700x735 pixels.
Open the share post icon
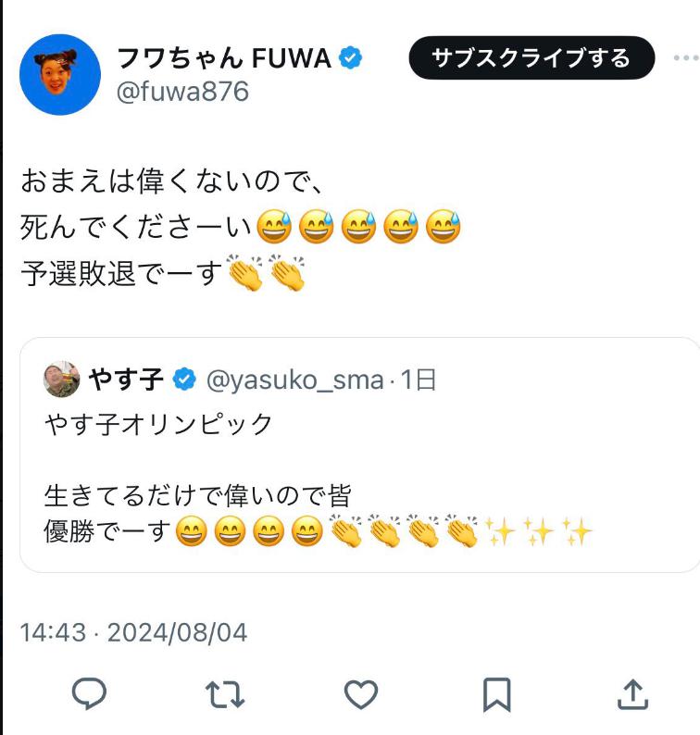click(x=631, y=693)
